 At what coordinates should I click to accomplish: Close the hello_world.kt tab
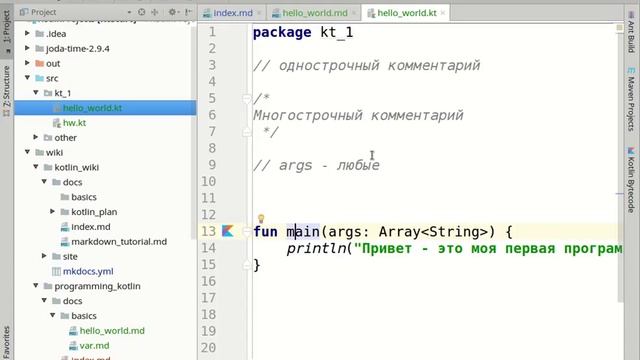pos(443,13)
